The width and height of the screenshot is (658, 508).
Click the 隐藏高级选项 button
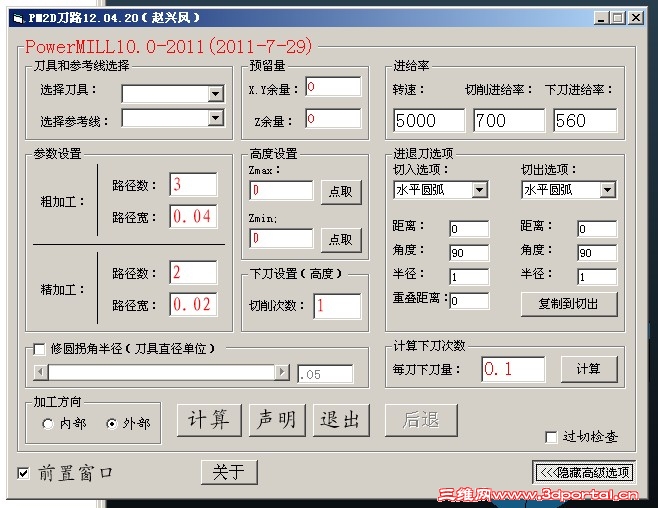(584, 472)
